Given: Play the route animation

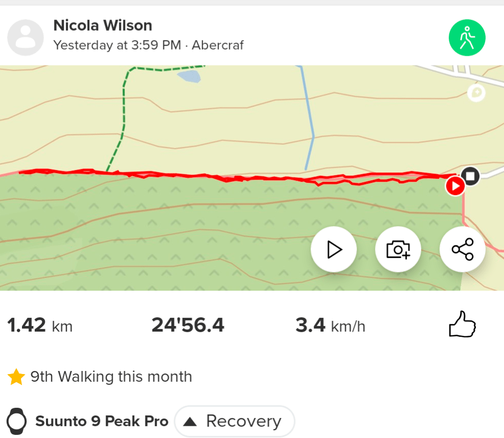Looking at the screenshot, I should pos(334,250).
